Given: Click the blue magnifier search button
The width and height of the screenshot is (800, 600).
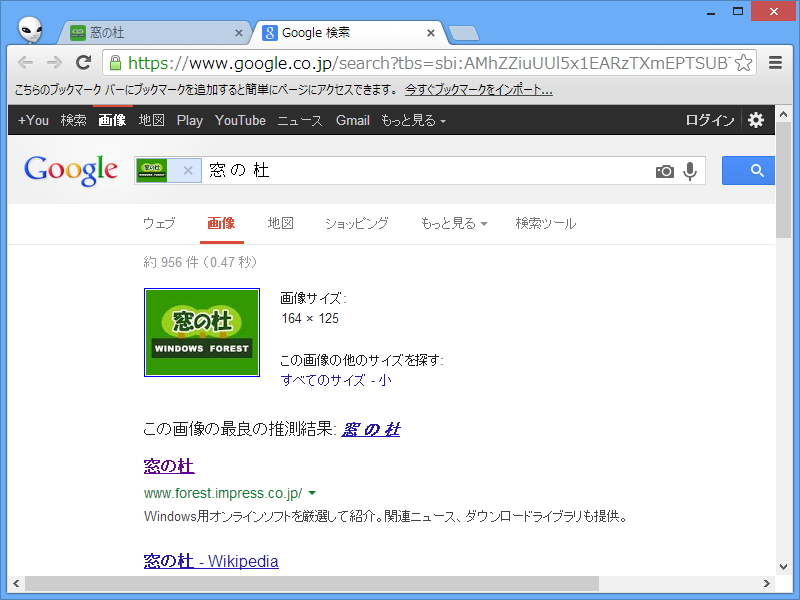Looking at the screenshot, I should [748, 170].
